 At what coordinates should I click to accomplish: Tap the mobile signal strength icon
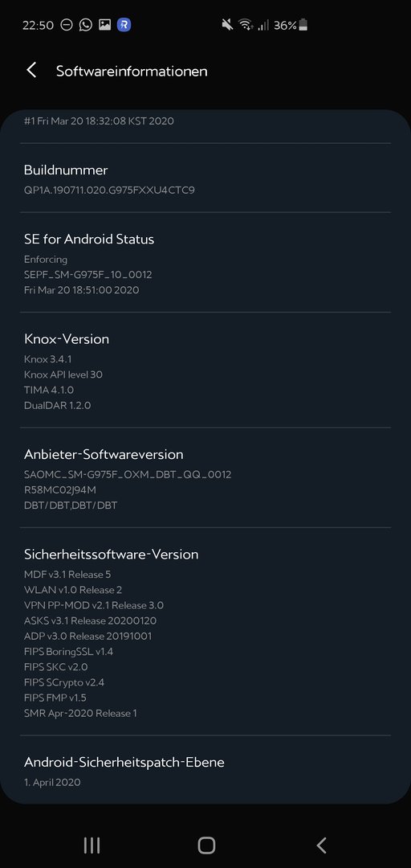tap(263, 25)
